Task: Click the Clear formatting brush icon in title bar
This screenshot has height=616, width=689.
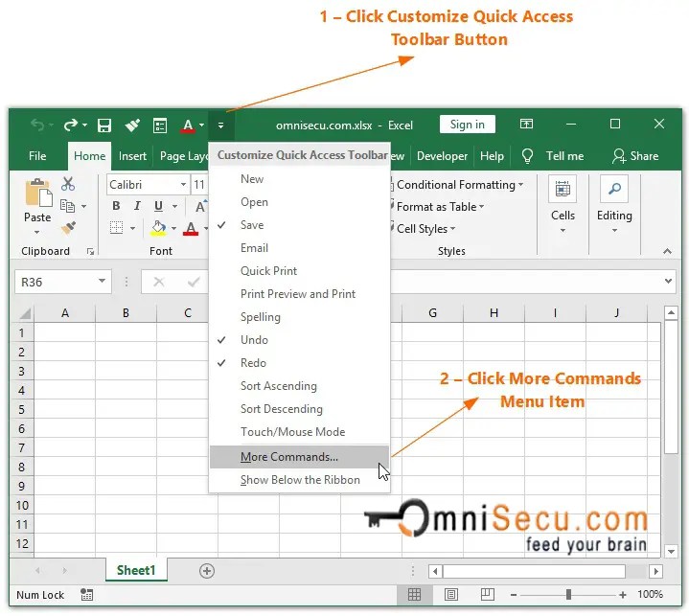Action: click(132, 125)
